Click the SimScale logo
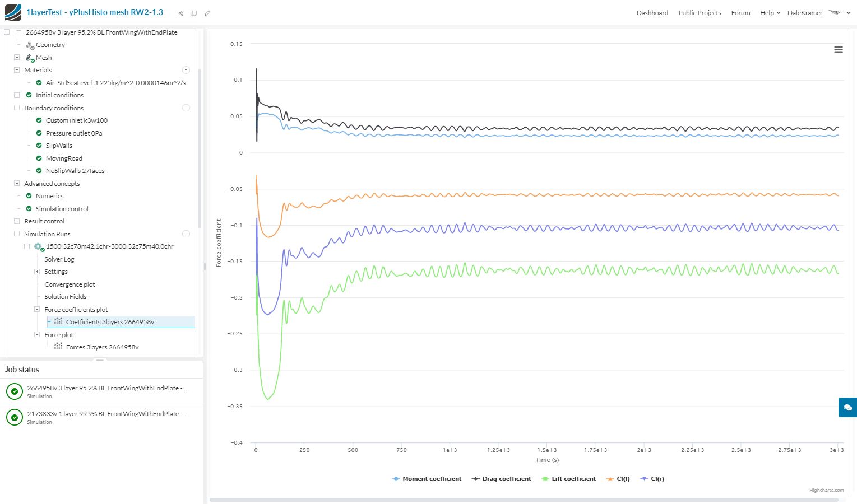The height and width of the screenshot is (504, 857). [x=13, y=12]
